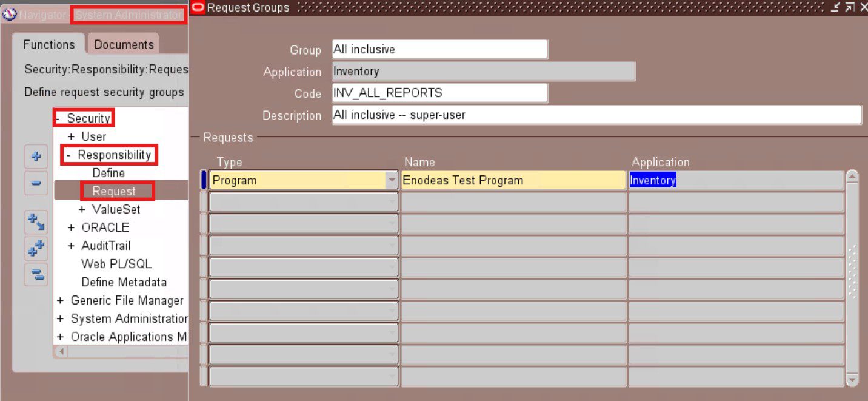
Task: Click the Group field containing All inclusive
Action: coord(439,50)
